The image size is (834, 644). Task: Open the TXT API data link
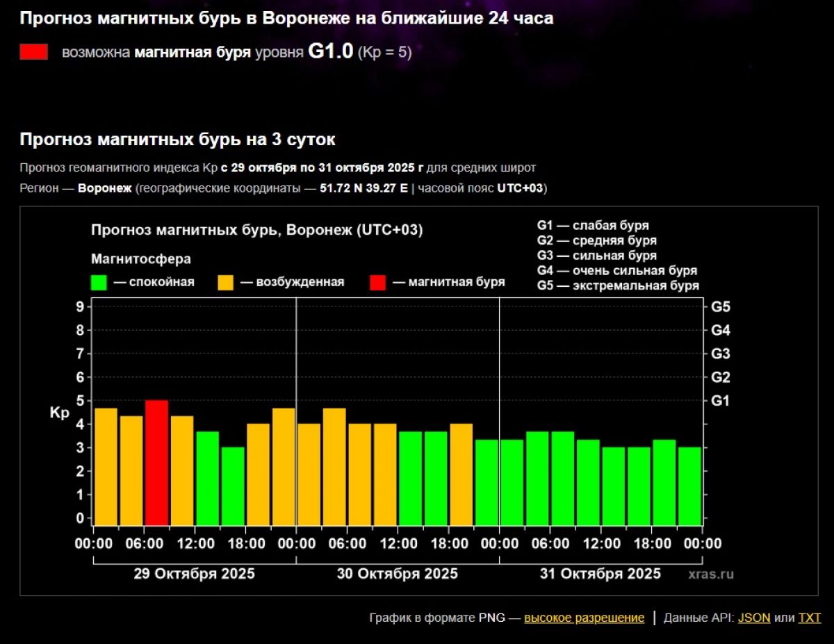[809, 618]
